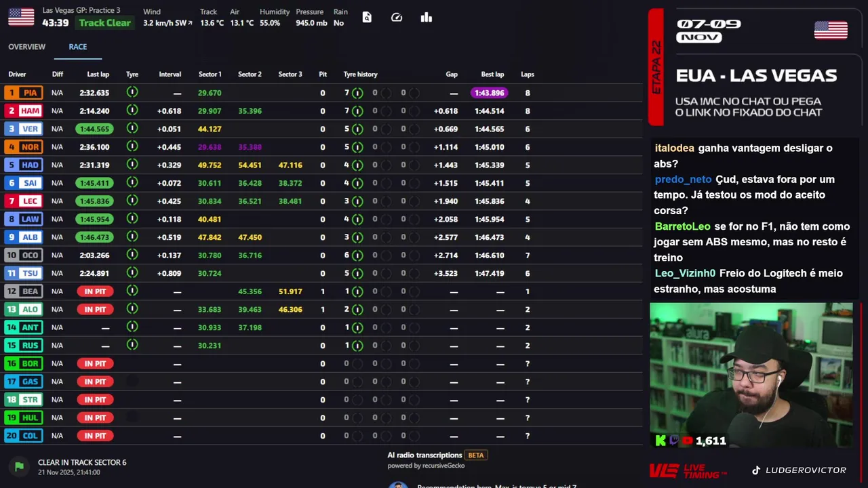Click the Tyre column icon in SAI row

(x=132, y=182)
